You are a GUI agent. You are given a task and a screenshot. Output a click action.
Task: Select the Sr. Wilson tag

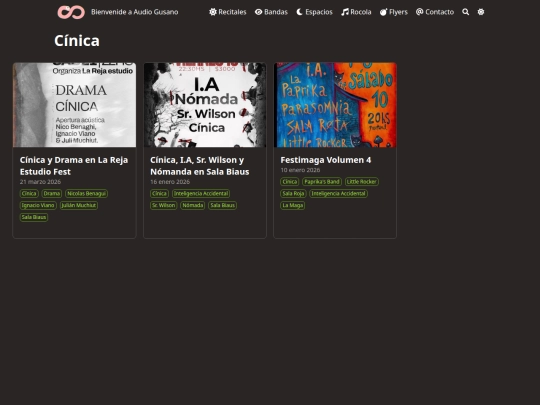coord(164,205)
